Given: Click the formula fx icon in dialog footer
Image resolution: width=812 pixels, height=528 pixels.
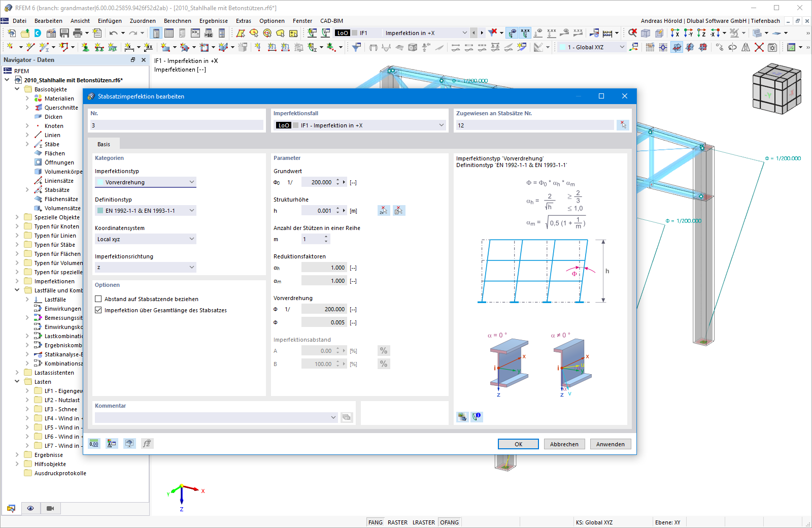Looking at the screenshot, I should (x=147, y=443).
